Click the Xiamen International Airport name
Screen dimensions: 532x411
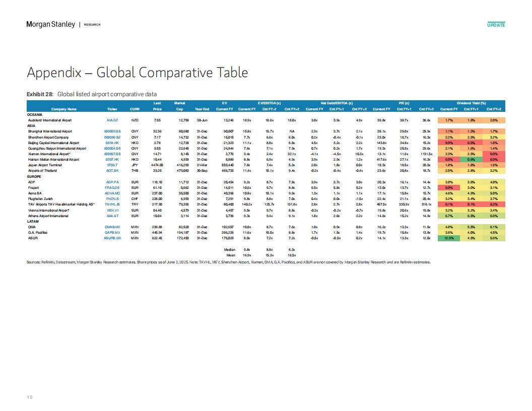pyautogui.click(x=49, y=154)
